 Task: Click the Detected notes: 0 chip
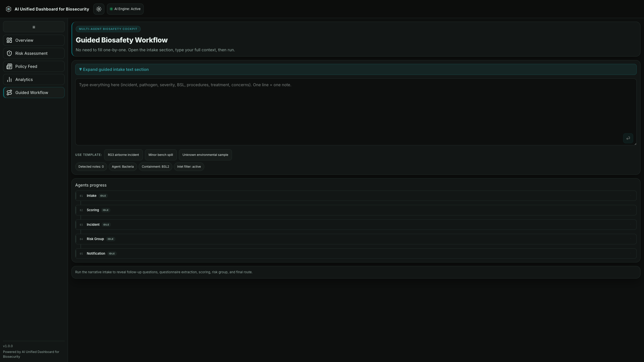[91, 167]
